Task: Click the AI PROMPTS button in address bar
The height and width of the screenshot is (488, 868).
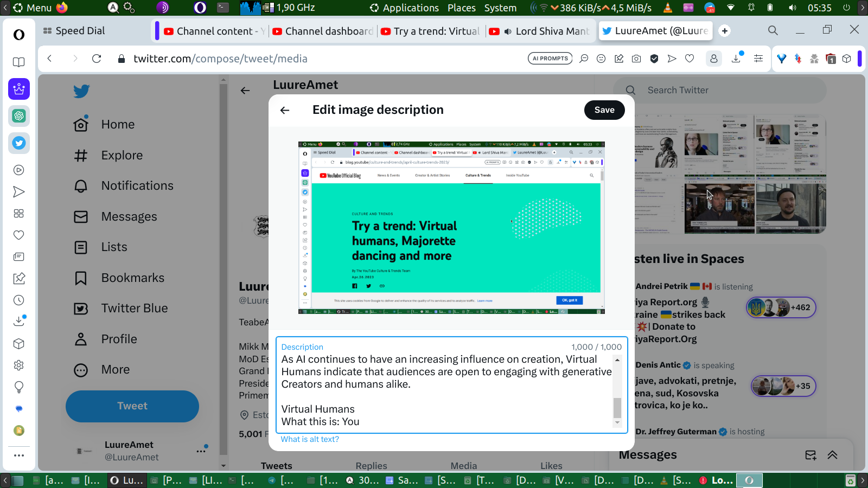Action: pyautogui.click(x=550, y=59)
